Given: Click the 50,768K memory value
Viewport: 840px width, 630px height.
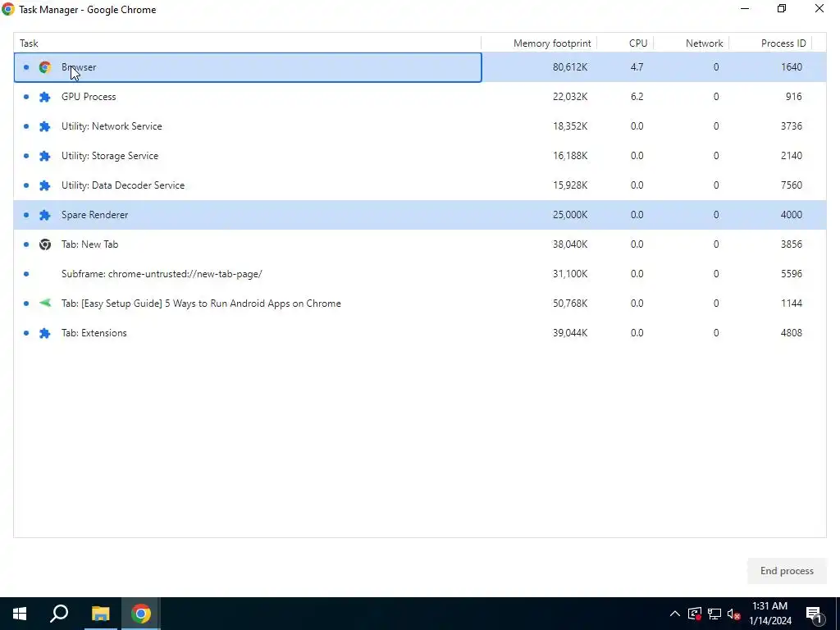Looking at the screenshot, I should (x=570, y=304).
